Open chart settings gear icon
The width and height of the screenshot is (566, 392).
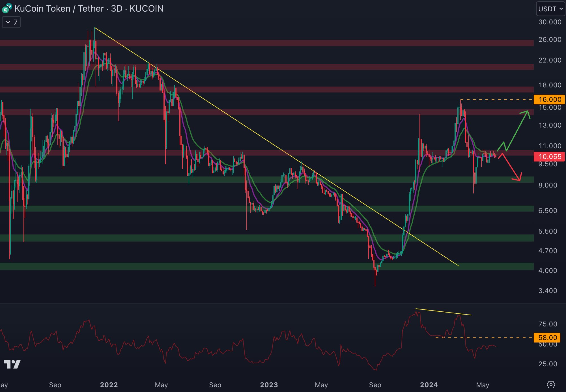551,385
